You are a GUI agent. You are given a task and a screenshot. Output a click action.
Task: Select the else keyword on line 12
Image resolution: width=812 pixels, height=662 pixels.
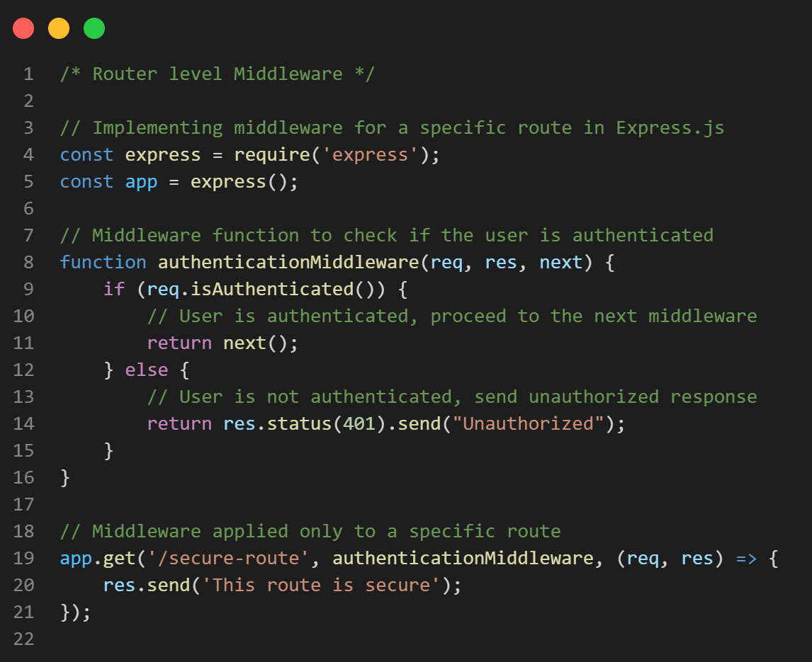pos(147,370)
